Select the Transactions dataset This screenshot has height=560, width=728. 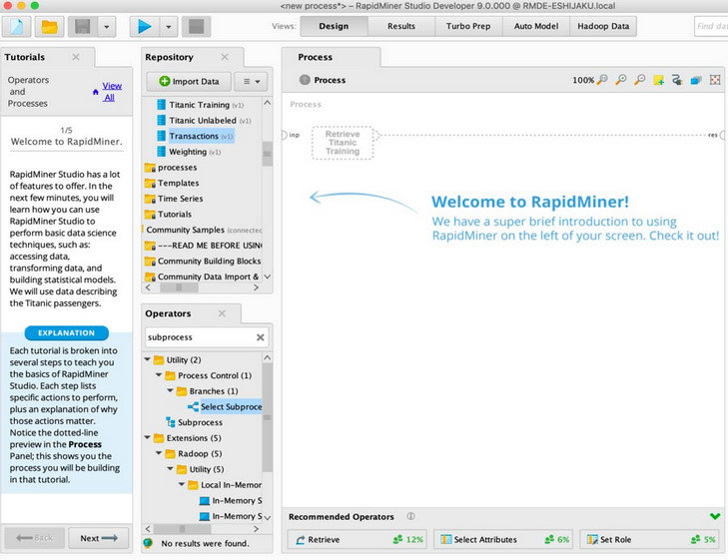tap(195, 136)
